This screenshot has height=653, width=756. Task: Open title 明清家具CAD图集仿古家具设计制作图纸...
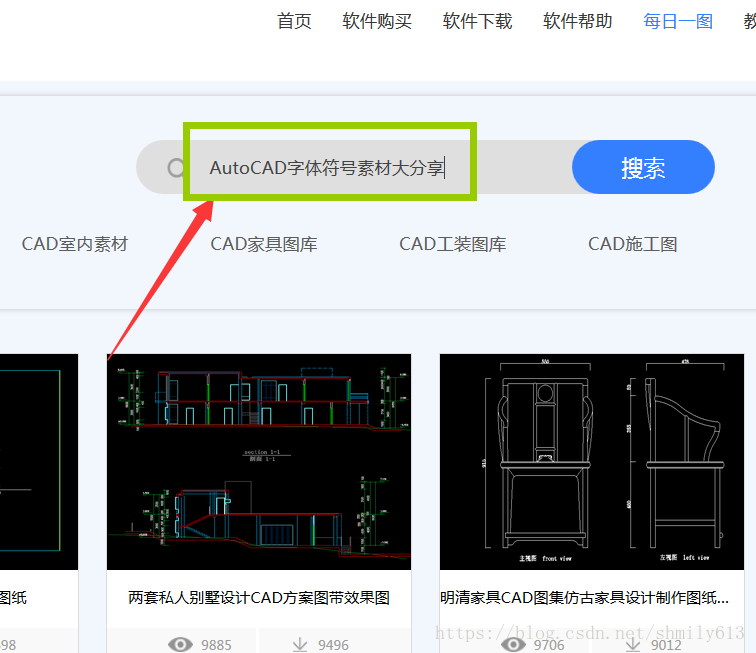pos(584,598)
